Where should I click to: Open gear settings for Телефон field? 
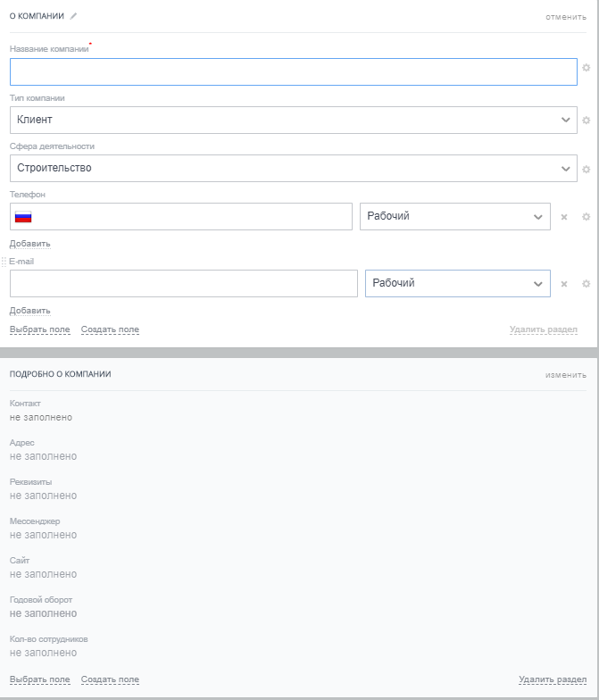(587, 217)
